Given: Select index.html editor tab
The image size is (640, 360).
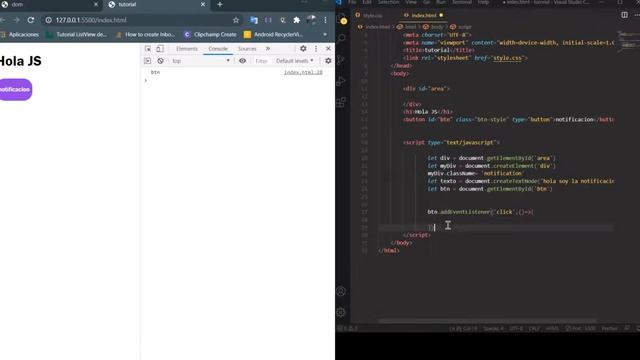Looking at the screenshot, I should (x=423, y=16).
